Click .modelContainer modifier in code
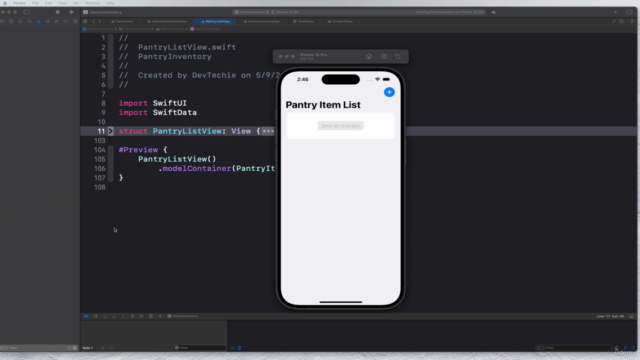 195,169
